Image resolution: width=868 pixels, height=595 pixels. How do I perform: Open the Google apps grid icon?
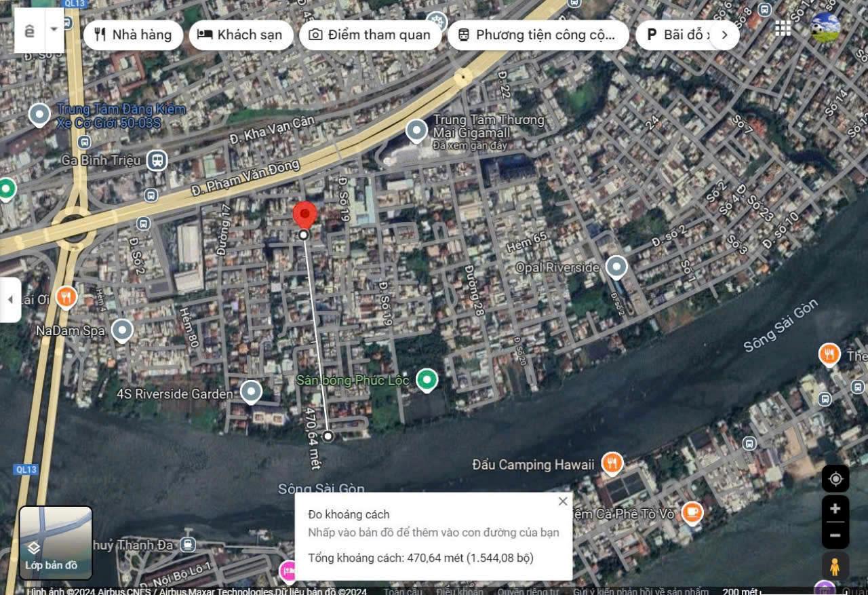tap(783, 28)
